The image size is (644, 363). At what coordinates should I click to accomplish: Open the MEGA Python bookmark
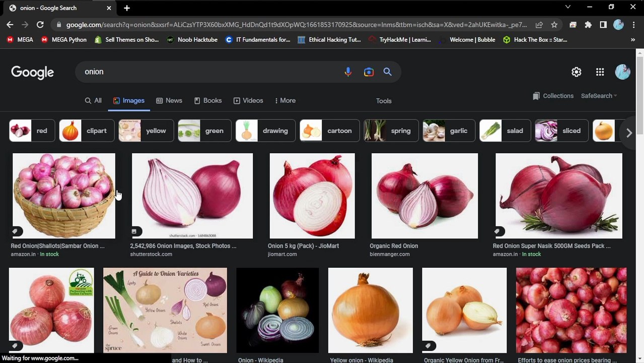point(64,39)
